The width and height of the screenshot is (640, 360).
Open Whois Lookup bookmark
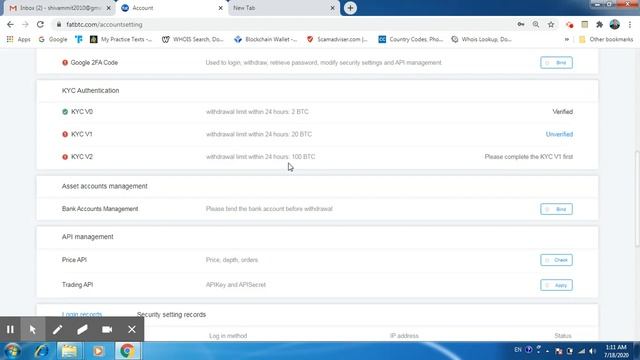coord(481,39)
